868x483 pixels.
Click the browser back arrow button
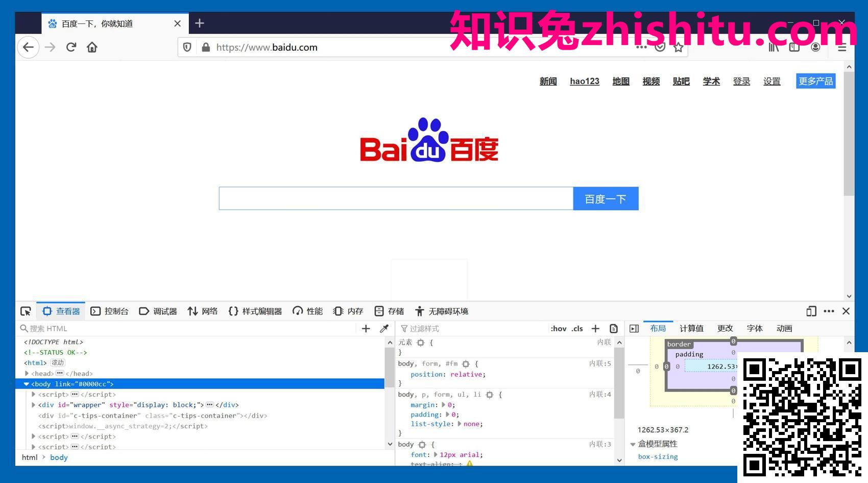28,48
